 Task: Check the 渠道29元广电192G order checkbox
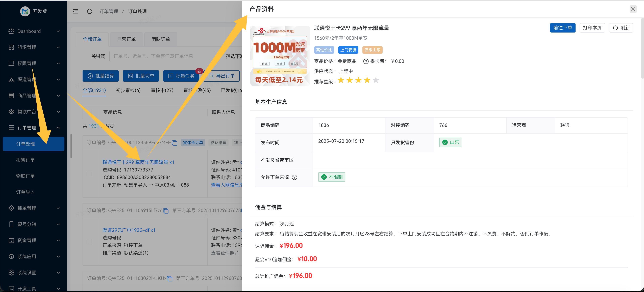coord(89,242)
